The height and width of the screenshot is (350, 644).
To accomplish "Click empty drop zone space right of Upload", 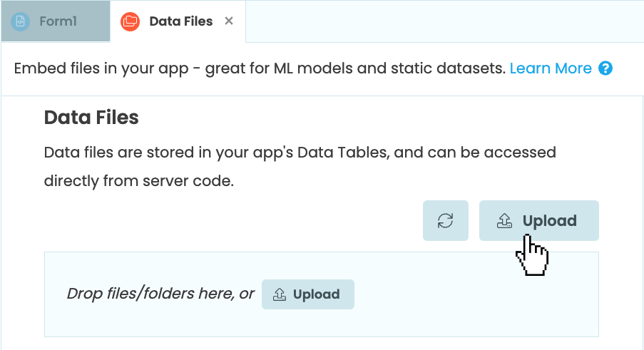I will pyautogui.click(x=471, y=299).
